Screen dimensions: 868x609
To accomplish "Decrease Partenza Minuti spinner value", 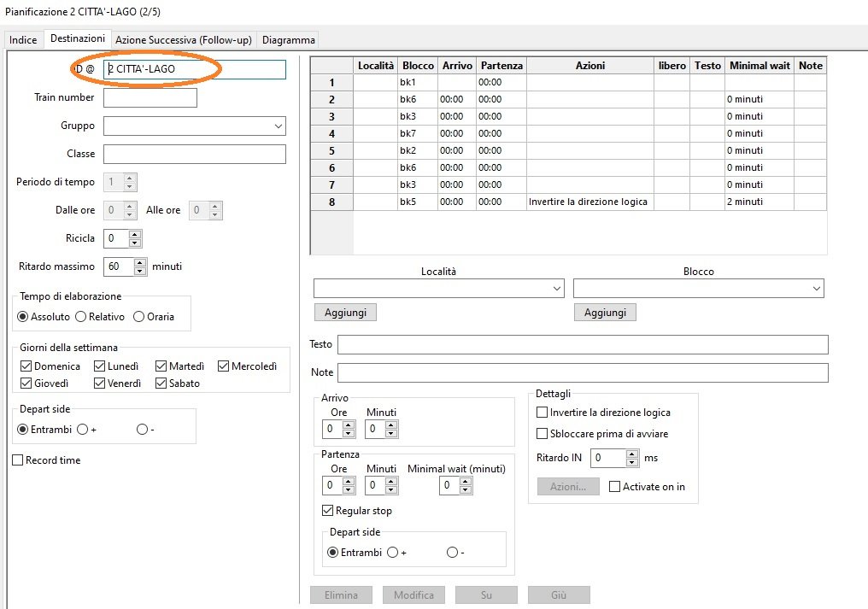I will [391, 489].
